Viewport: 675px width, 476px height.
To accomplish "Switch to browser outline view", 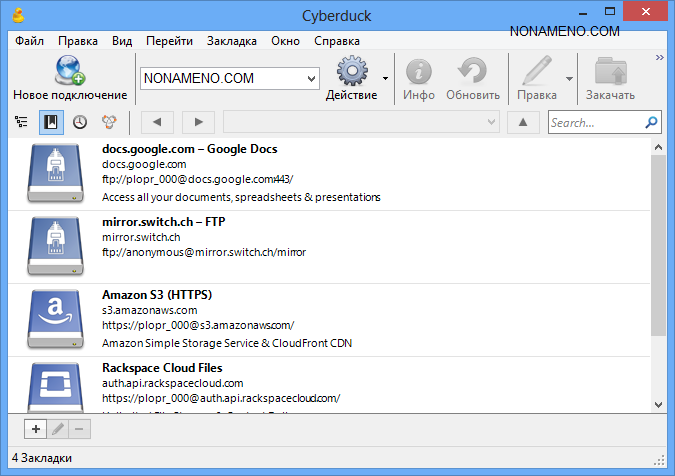I will click(x=21, y=122).
